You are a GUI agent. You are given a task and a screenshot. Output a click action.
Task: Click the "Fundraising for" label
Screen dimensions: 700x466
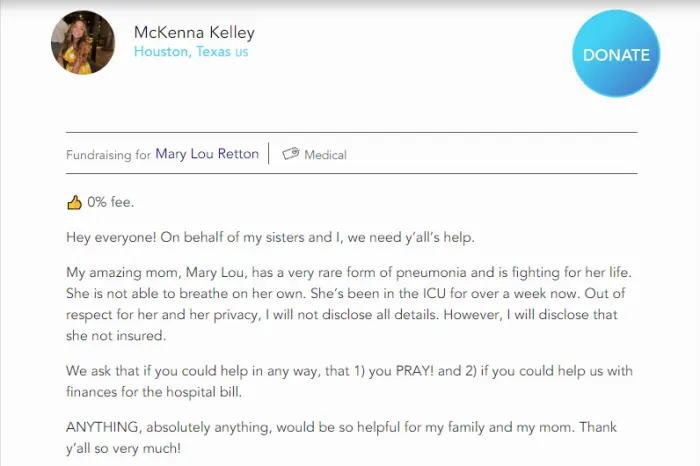pyautogui.click(x=108, y=155)
